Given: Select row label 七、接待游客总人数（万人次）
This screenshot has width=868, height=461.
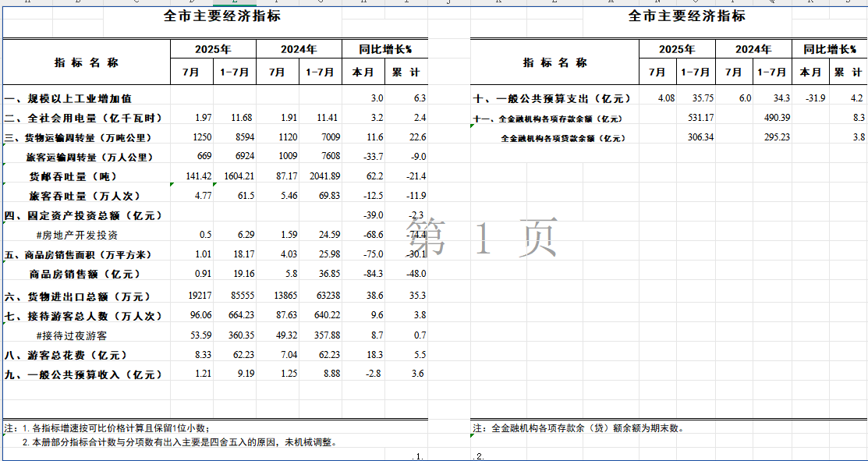Looking at the screenshot, I should [x=83, y=316].
